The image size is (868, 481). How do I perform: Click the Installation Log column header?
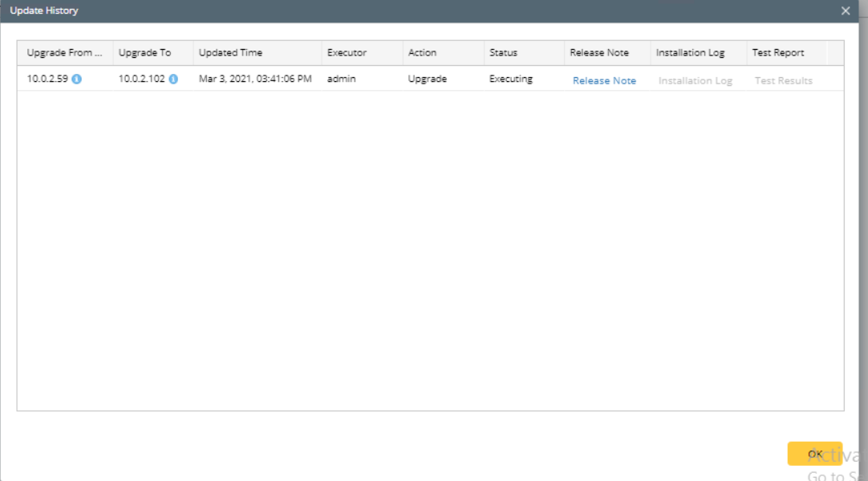(699, 53)
